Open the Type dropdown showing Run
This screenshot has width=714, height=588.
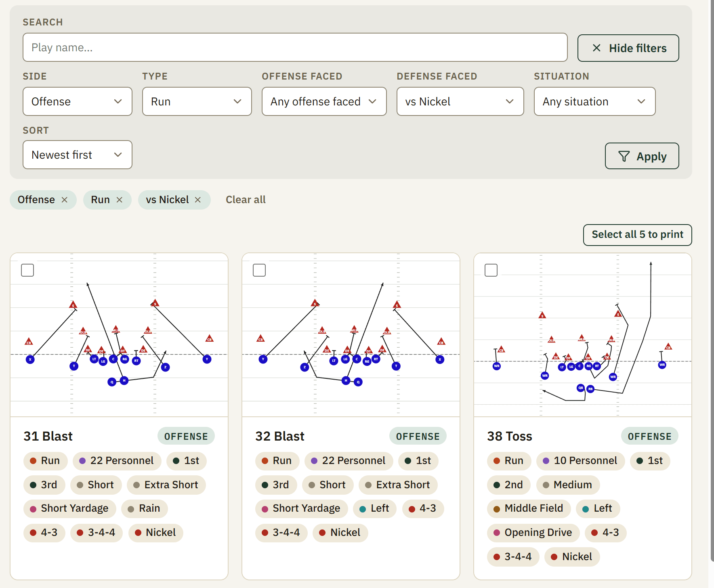(x=197, y=101)
